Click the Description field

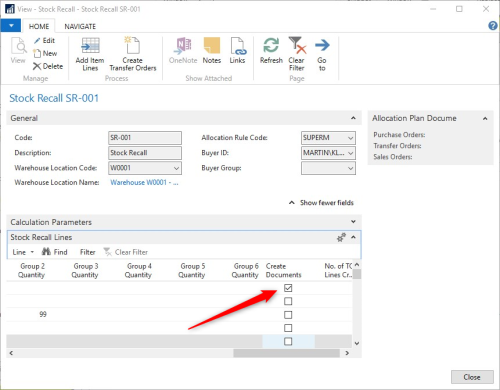[145, 153]
